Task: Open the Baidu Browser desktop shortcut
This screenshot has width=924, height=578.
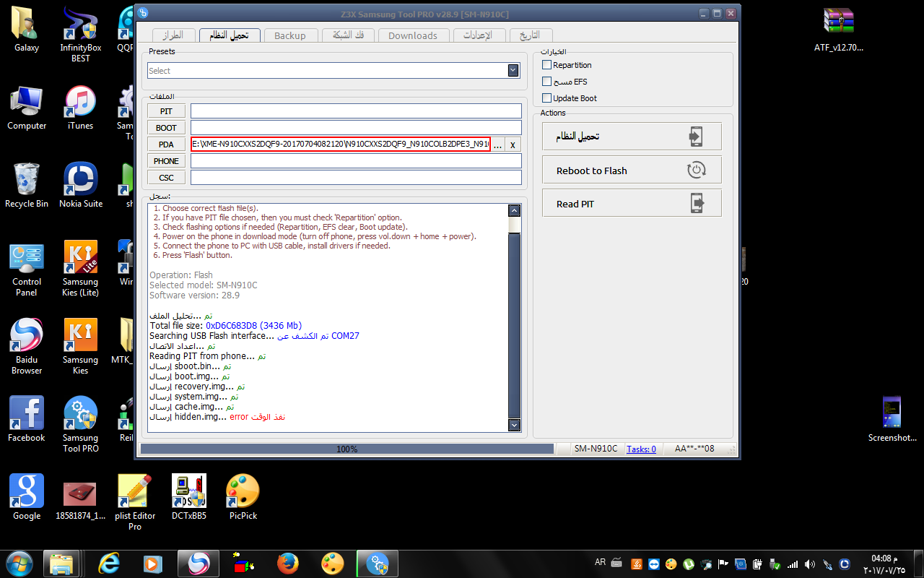Action: point(27,346)
